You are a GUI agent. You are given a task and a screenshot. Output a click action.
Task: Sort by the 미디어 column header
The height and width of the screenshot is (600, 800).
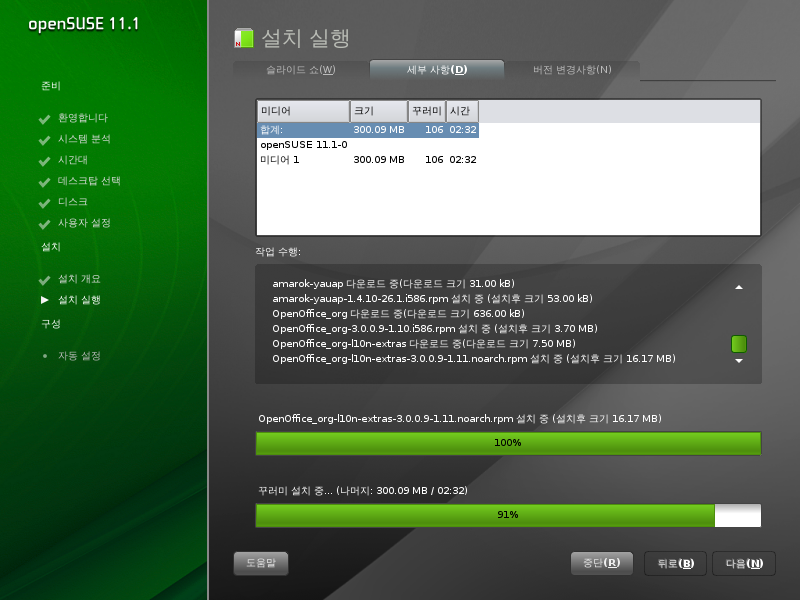tap(304, 111)
